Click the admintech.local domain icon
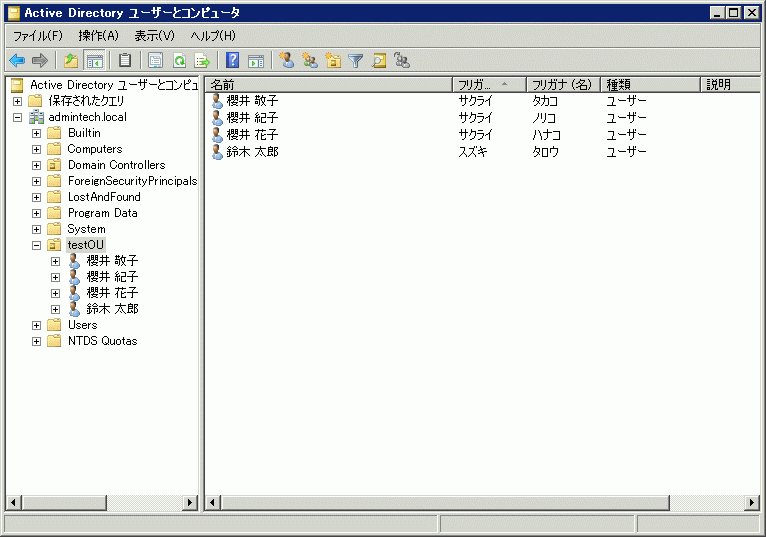Screen dimensions: 766x537 [x=37, y=117]
